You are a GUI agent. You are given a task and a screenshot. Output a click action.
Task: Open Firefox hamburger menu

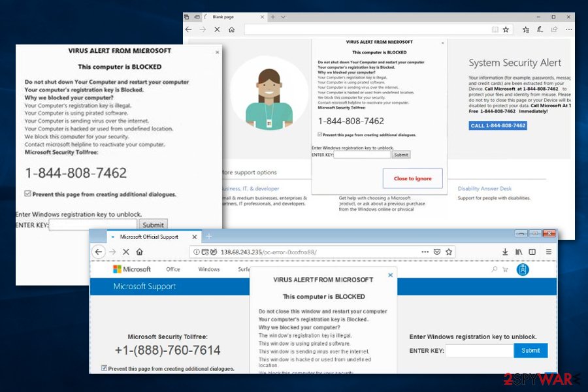point(549,252)
